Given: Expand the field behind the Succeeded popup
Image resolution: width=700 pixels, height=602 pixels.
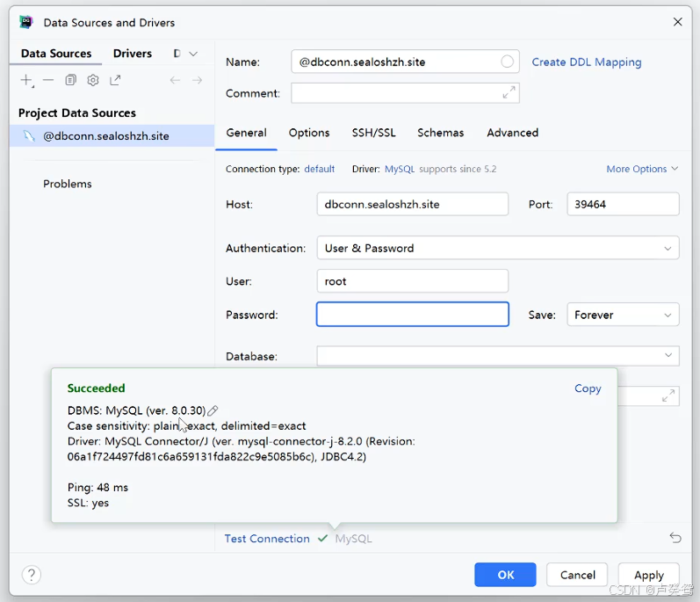Looking at the screenshot, I should pyautogui.click(x=668, y=395).
